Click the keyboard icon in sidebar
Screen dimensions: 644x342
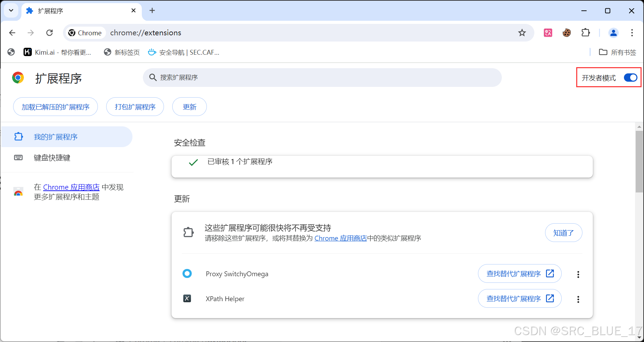(x=18, y=157)
